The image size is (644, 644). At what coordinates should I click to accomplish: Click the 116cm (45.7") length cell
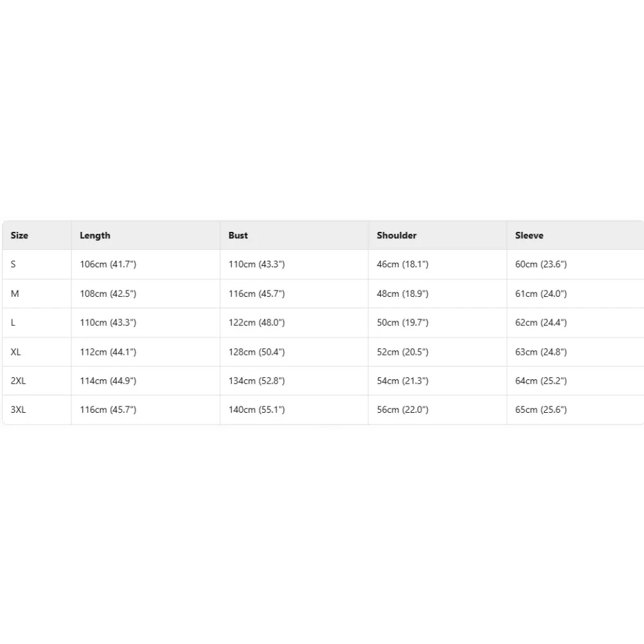click(x=108, y=410)
